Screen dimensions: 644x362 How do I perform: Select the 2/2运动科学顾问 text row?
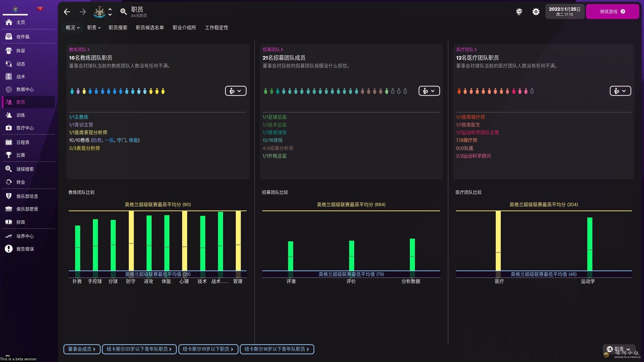(x=473, y=156)
